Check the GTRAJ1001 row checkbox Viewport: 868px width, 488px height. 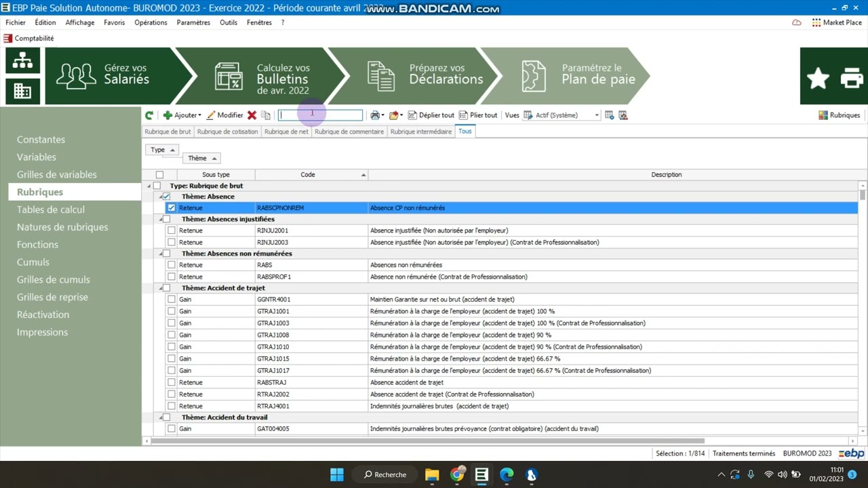171,311
